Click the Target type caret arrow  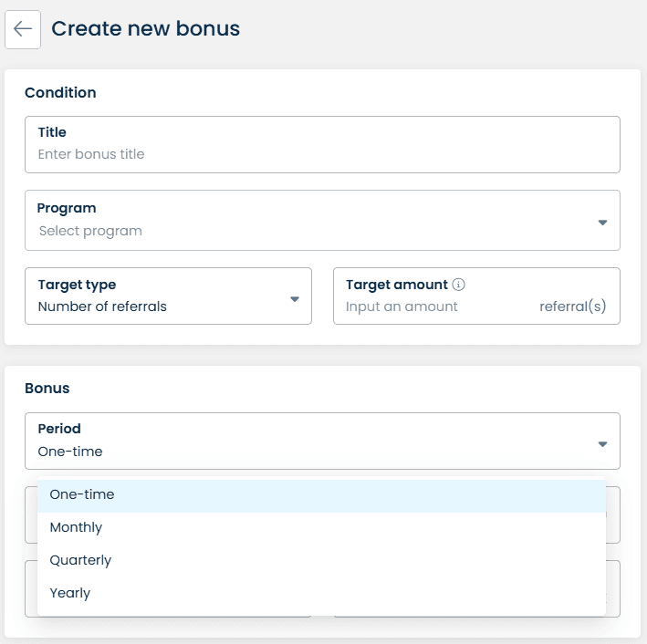295,298
